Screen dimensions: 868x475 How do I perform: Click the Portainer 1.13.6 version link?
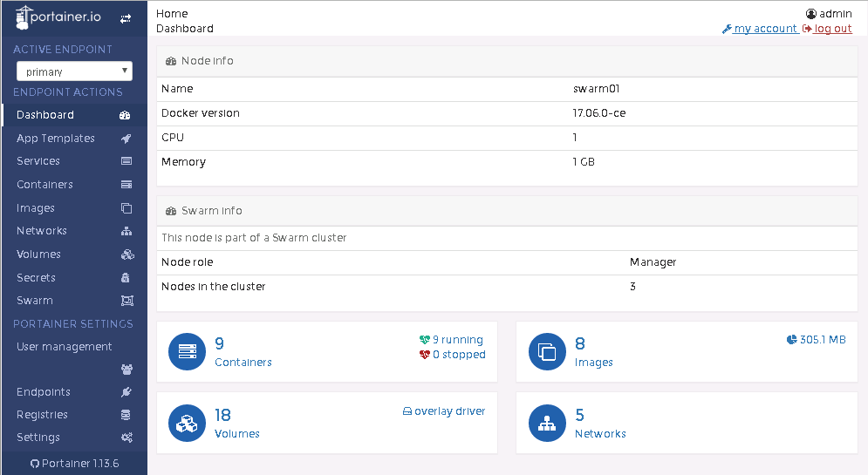point(80,464)
